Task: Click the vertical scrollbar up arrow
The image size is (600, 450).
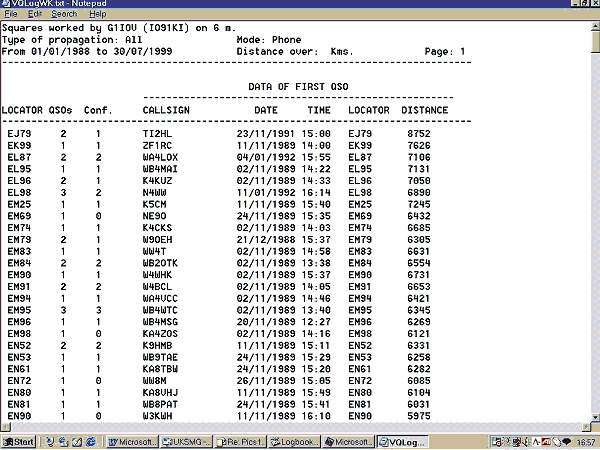Action: click(595, 27)
